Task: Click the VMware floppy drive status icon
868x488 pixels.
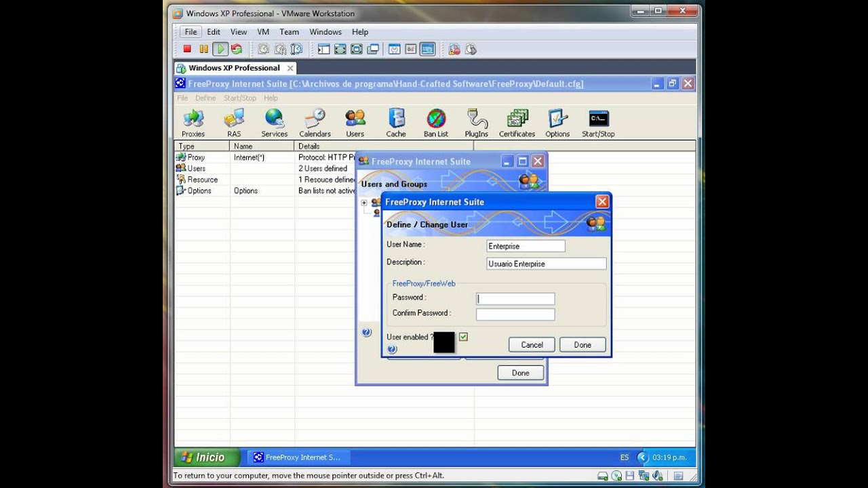Action: (630, 476)
